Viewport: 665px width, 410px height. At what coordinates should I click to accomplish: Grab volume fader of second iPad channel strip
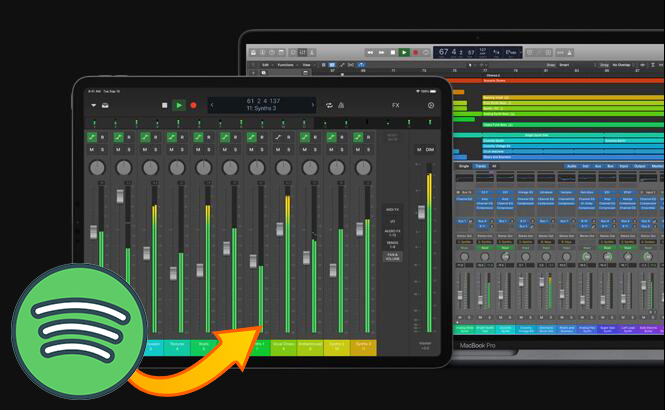120,196
